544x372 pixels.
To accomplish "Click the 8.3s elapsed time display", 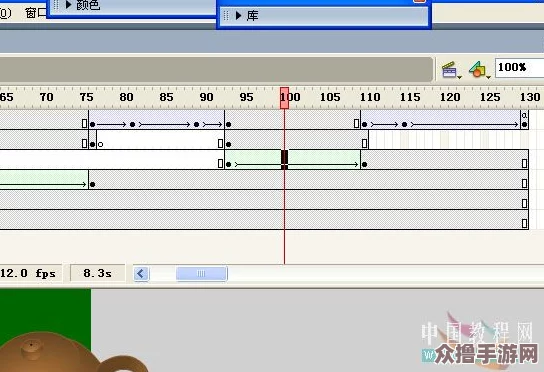I will click(97, 273).
